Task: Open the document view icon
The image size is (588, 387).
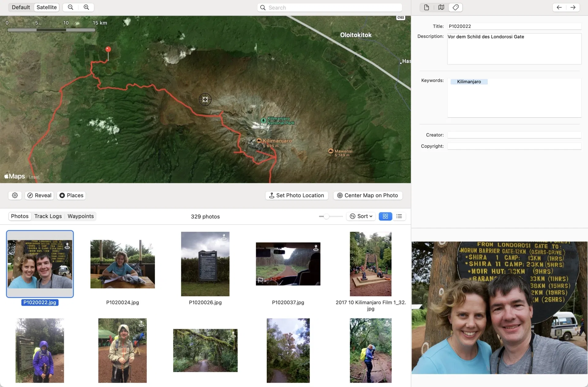Action: tap(426, 7)
